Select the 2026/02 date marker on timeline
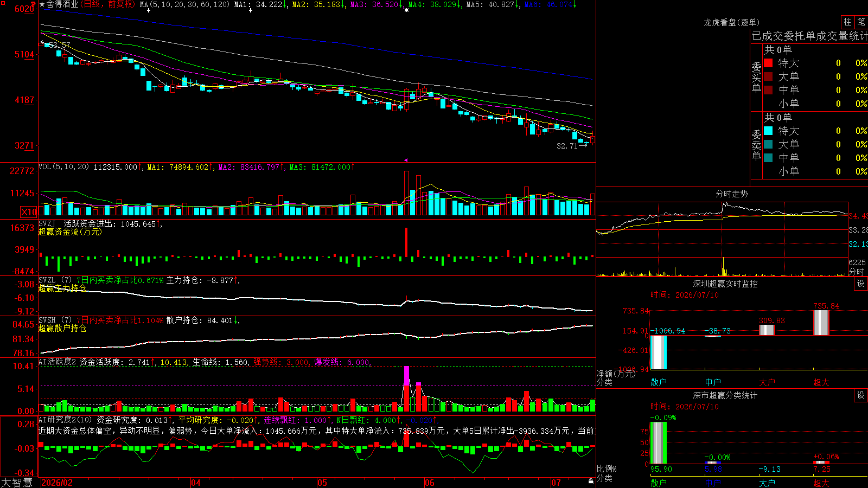The width and height of the screenshot is (868, 488). tap(57, 483)
